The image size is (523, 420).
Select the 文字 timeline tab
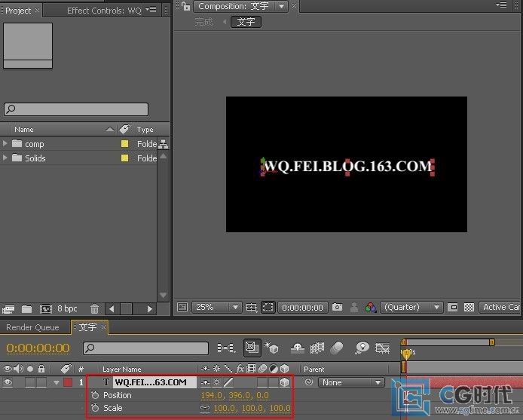(x=87, y=326)
